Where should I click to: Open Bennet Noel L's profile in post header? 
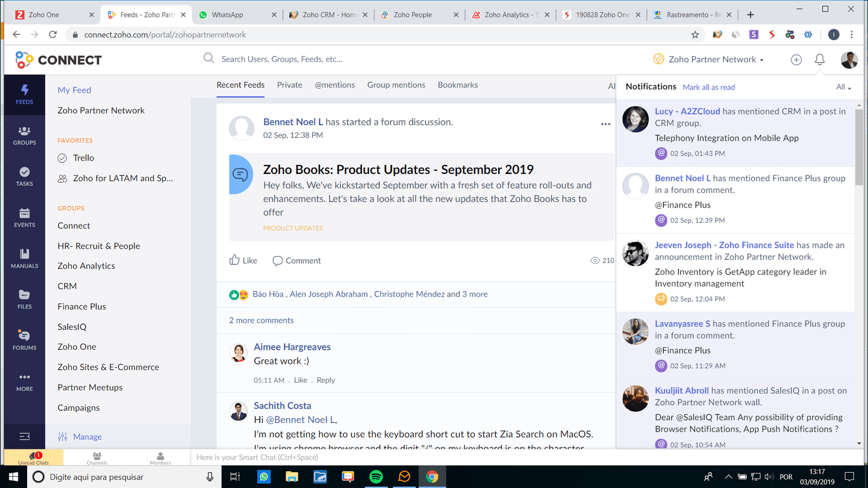[293, 122]
